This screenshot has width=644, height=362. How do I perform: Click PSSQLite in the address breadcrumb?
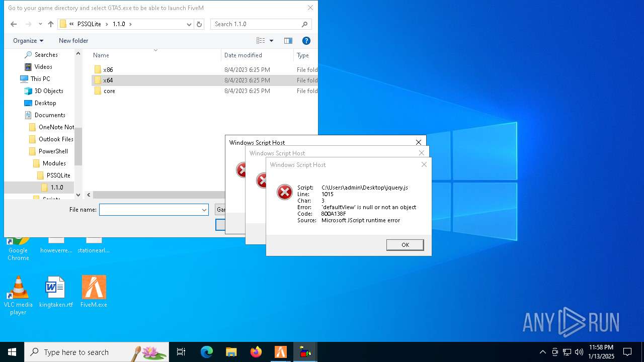coord(89,24)
